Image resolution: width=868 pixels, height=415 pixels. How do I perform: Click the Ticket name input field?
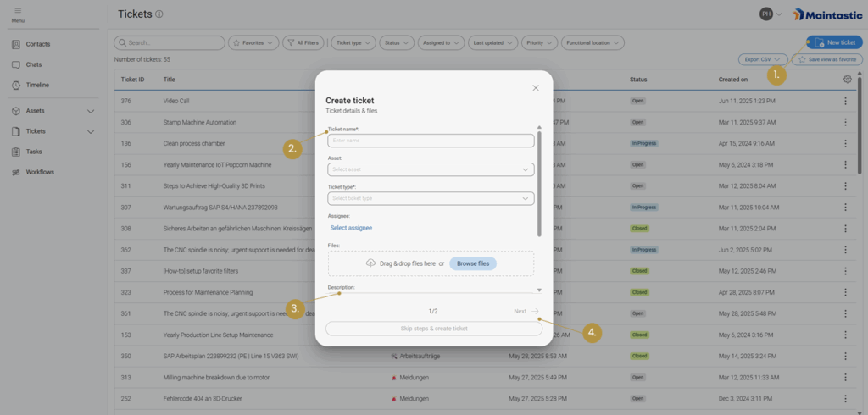point(431,141)
